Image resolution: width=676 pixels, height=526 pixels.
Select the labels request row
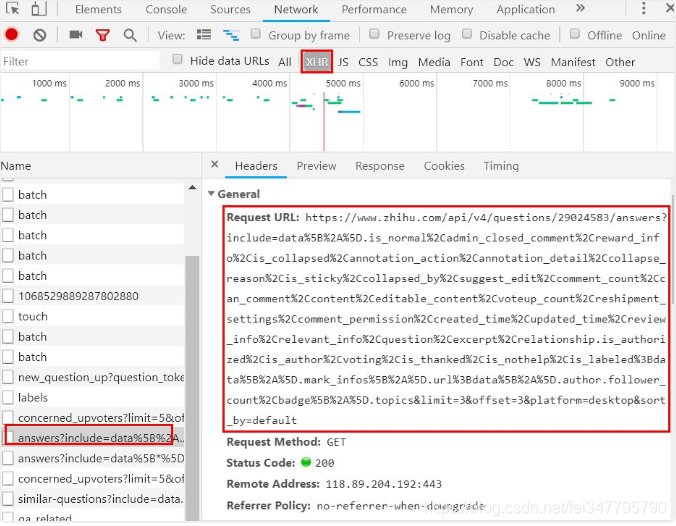[93, 398]
